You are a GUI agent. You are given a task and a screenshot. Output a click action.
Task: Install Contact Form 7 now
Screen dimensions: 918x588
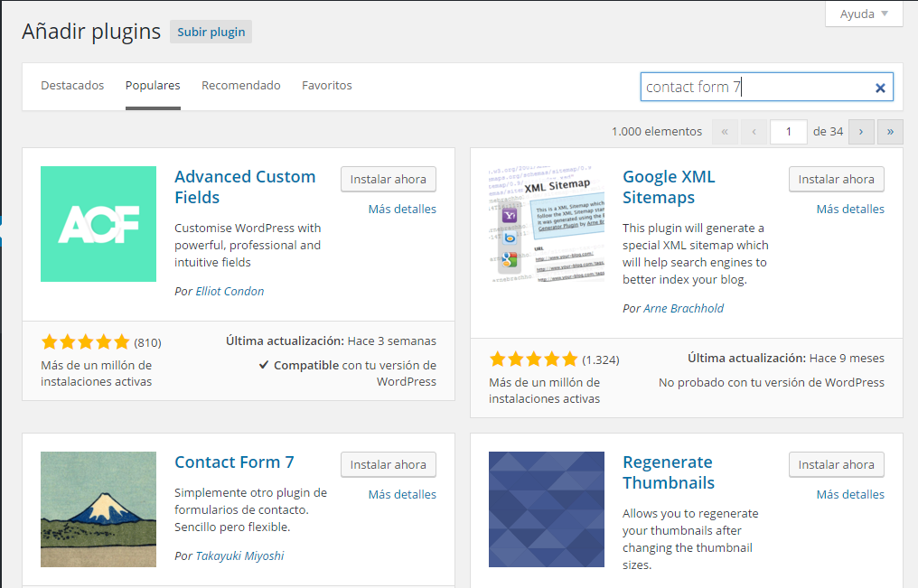tap(389, 464)
